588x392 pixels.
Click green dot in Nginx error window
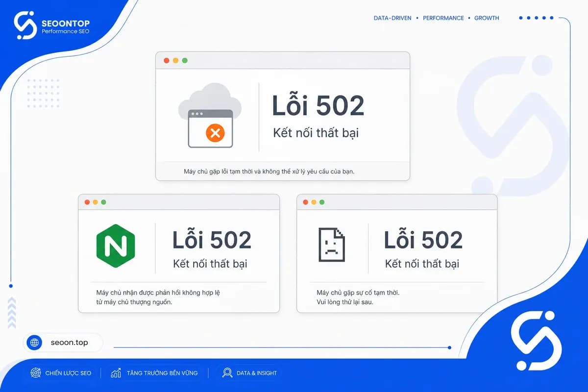coord(103,202)
